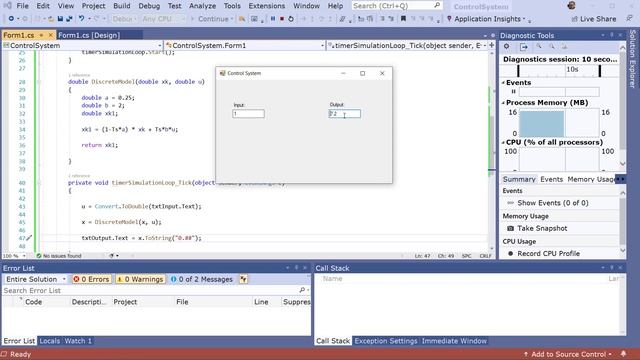Click the diagnostics session timeline ruler
The width and height of the screenshot is (640, 360).
tap(559, 70)
